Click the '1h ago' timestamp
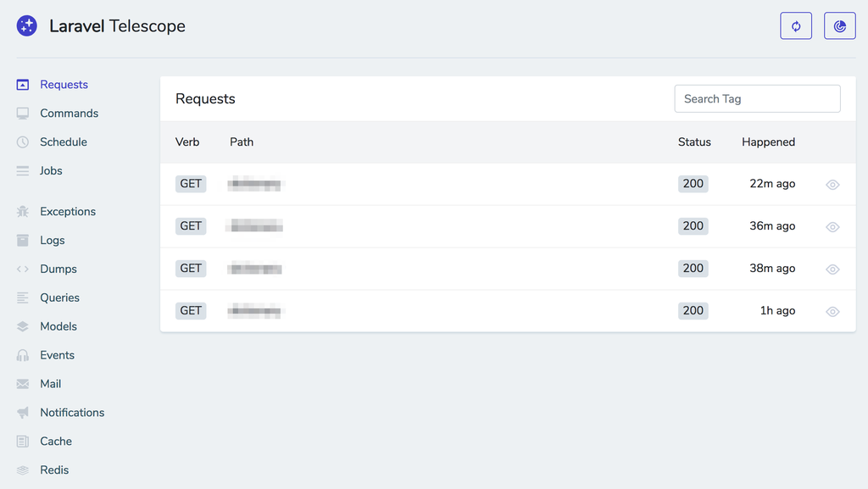Image resolution: width=868 pixels, height=489 pixels. coord(778,310)
